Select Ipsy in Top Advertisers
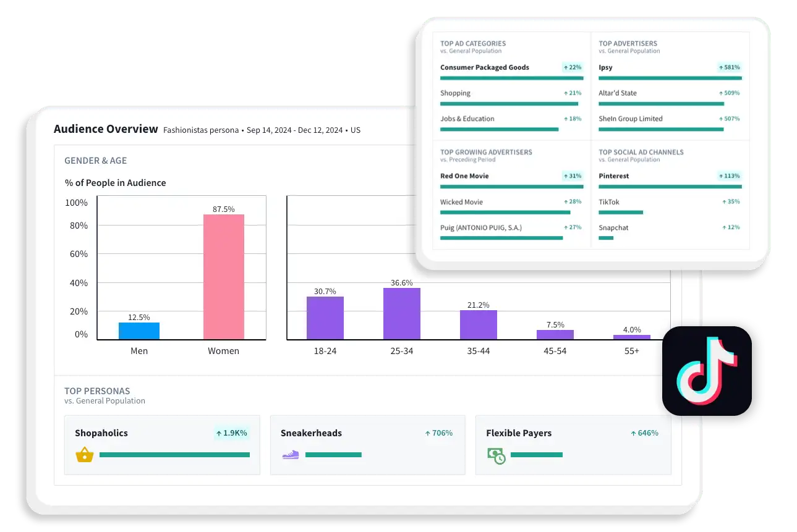Image resolution: width=797 pixels, height=532 pixels. click(606, 67)
